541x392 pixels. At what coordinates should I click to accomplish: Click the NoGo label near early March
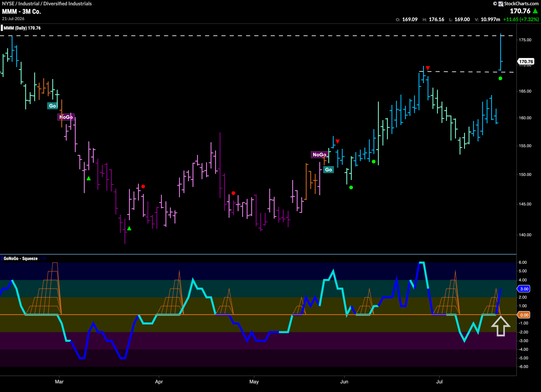coord(66,117)
